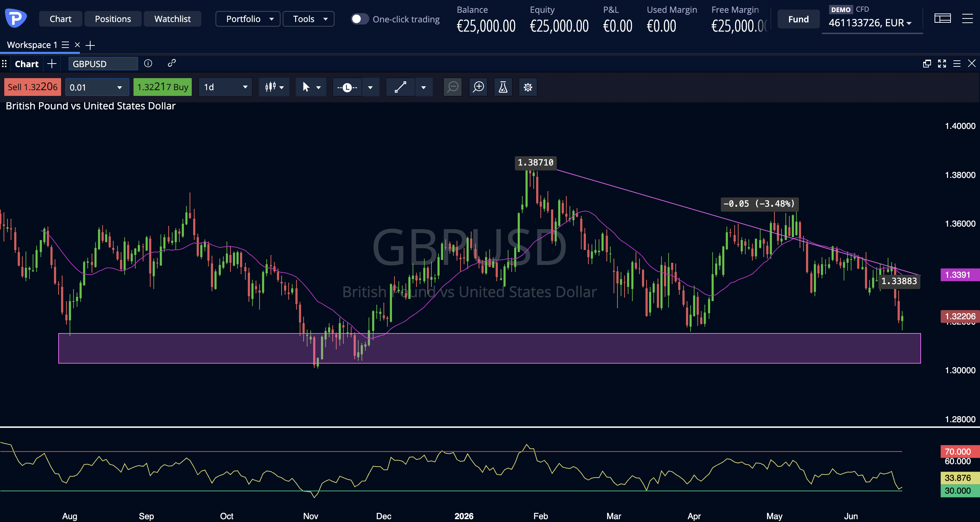Expand the Portfolio dropdown
The image size is (980, 522).
coord(248,18)
